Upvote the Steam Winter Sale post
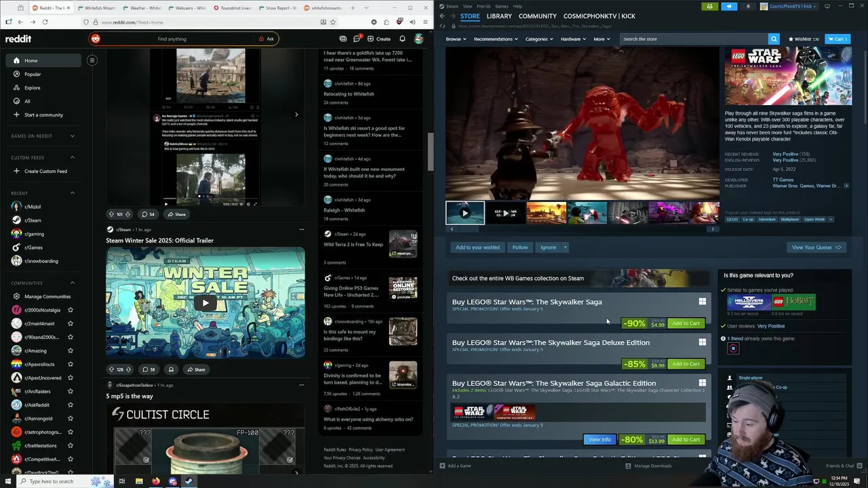Image resolution: width=868 pixels, height=488 pixels. tap(112, 369)
